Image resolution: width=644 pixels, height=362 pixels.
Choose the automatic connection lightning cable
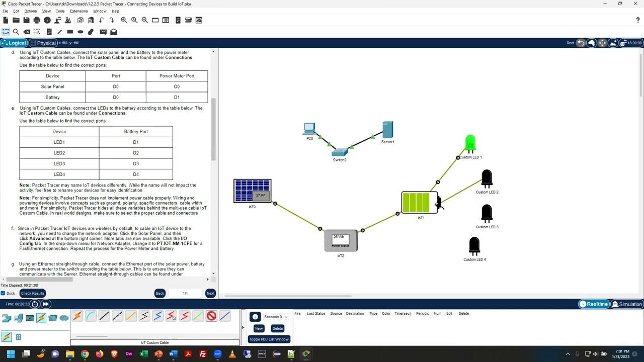pyautogui.click(x=77, y=316)
